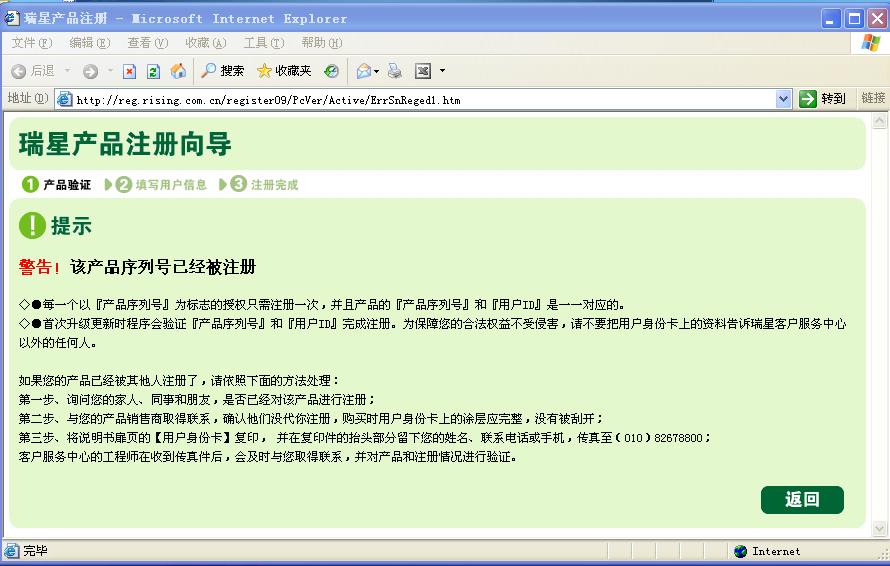Refresh the page using the green arrows icon

click(x=153, y=71)
